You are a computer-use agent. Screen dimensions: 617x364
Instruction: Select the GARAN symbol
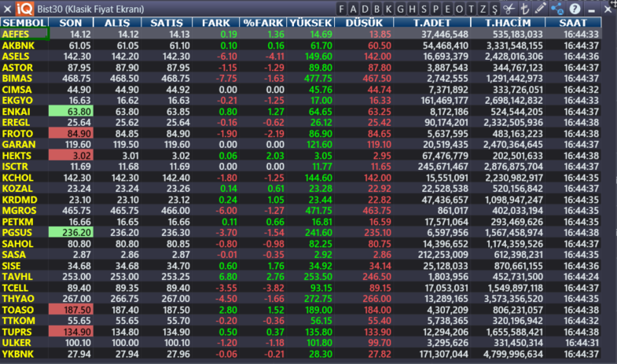tap(19, 145)
